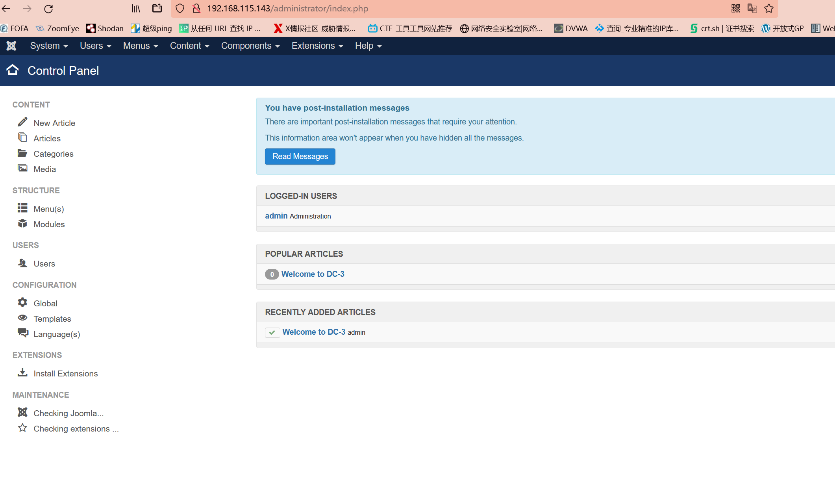Expand the Components dropdown menu

pos(250,46)
